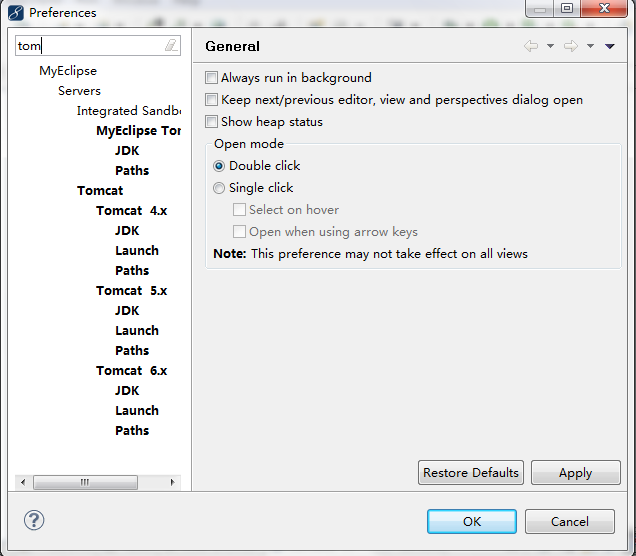Click the tree scrollbar right arrow
The image size is (636, 556).
click(172, 482)
